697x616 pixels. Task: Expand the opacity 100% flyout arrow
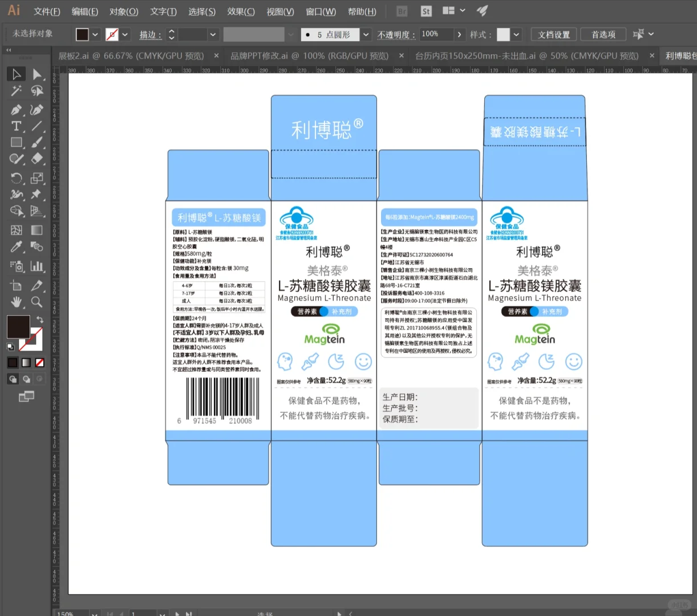(x=459, y=34)
